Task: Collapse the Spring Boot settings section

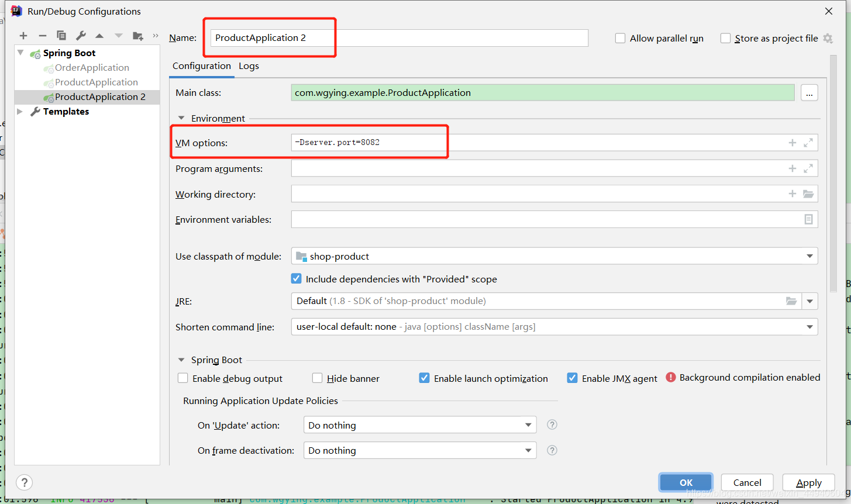Action: 181,360
